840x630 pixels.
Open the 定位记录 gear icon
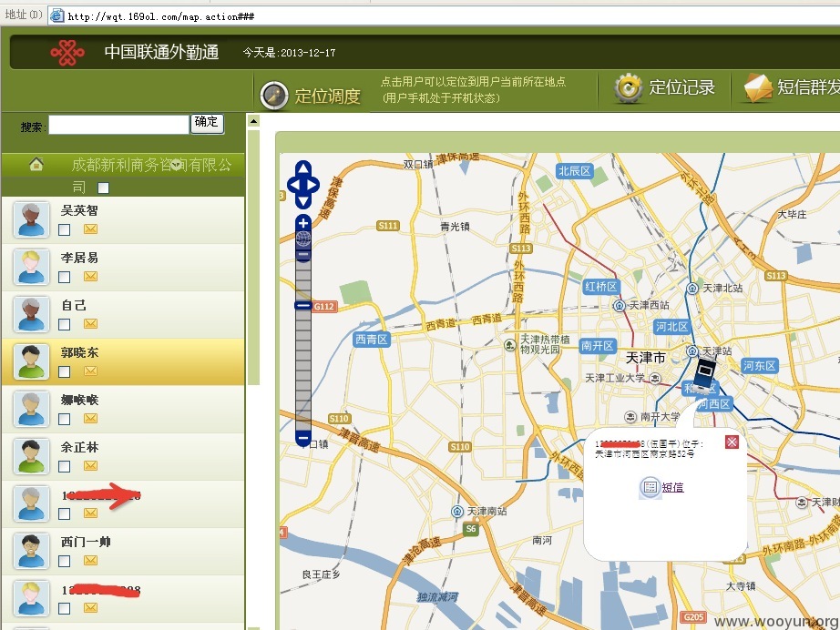[629, 87]
